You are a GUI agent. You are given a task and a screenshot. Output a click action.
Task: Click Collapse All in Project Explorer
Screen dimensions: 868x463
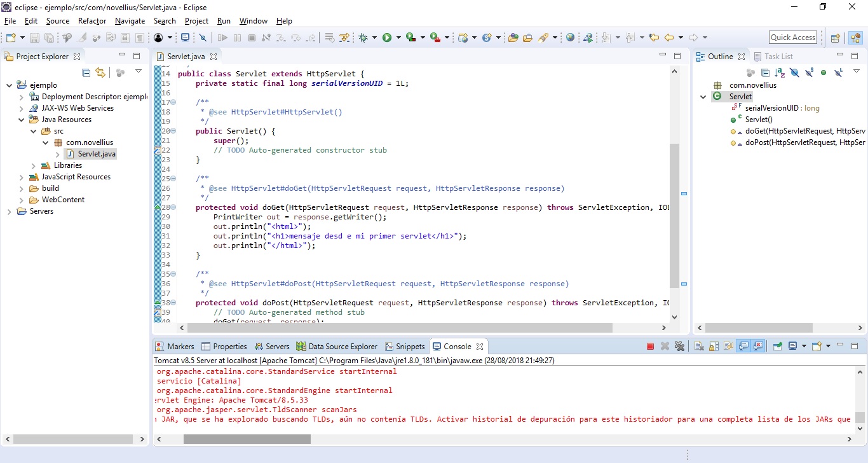(x=86, y=73)
